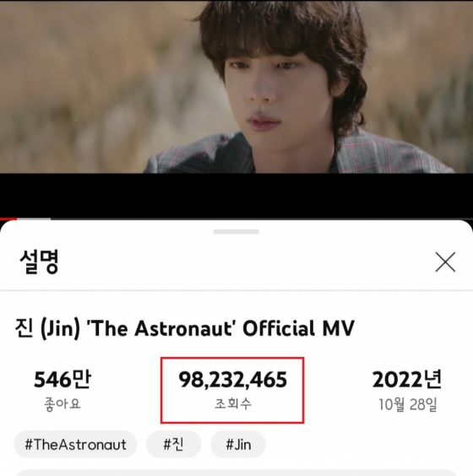Tap the video frame showing Jin
The image size is (473, 476).
pyautogui.click(x=236, y=87)
